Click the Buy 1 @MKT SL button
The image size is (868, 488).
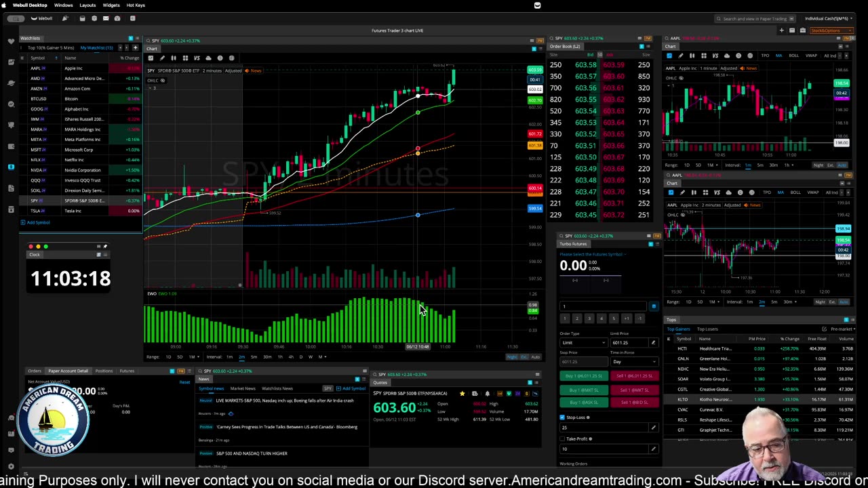[x=584, y=390]
